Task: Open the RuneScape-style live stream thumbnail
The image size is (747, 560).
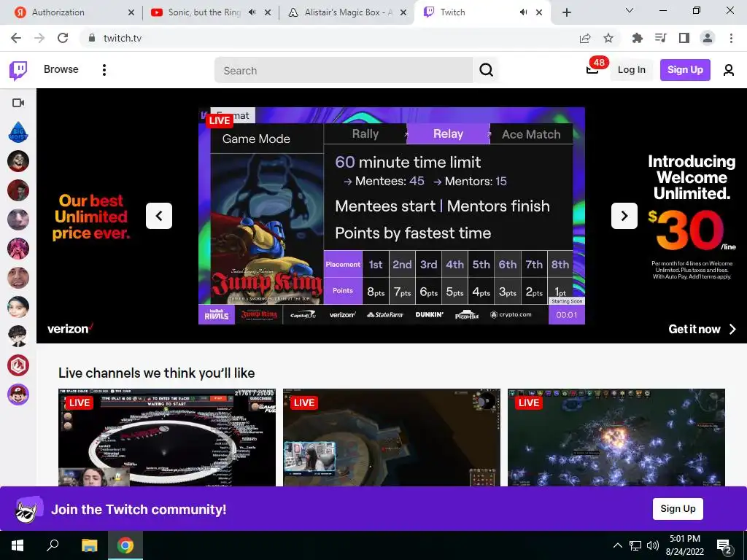Action: click(x=392, y=437)
